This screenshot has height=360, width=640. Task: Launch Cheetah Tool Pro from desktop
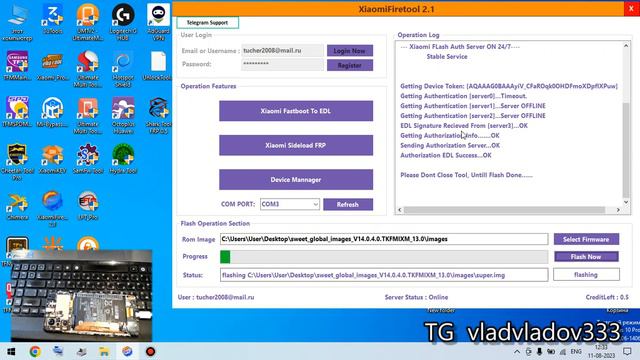(17, 162)
